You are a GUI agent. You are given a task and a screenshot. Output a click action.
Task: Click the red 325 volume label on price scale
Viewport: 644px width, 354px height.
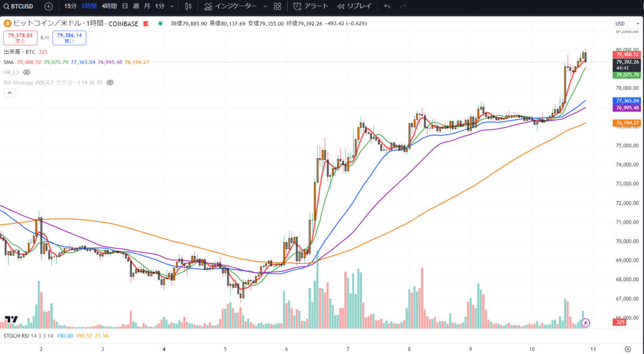(618, 322)
